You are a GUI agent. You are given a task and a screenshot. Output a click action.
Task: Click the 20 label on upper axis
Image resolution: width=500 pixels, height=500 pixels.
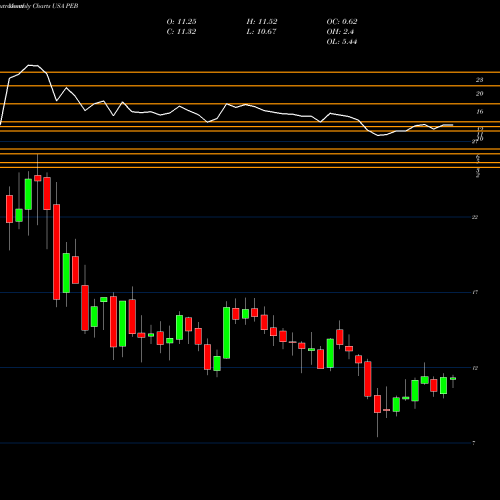(479, 94)
